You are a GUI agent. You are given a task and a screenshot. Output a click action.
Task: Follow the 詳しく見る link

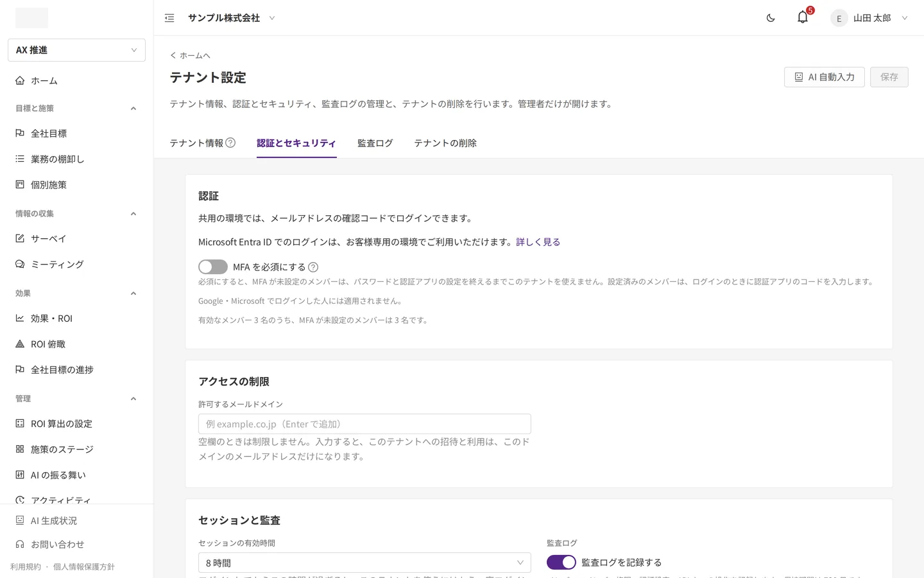coord(538,242)
